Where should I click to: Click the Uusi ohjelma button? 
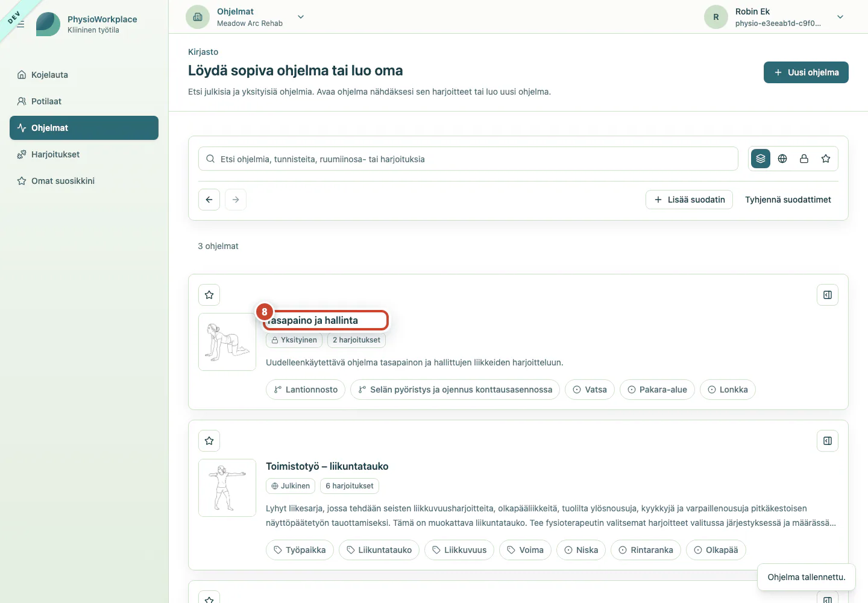tap(806, 72)
